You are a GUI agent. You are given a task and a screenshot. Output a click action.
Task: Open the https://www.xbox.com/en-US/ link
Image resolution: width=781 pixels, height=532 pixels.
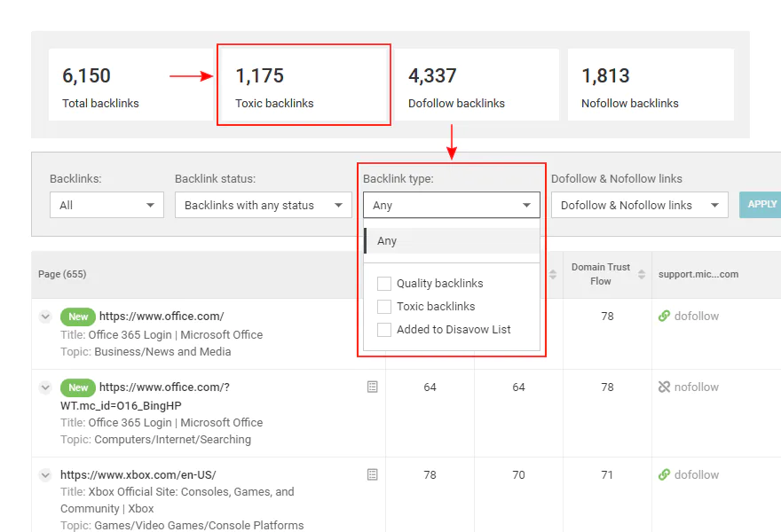138,474
